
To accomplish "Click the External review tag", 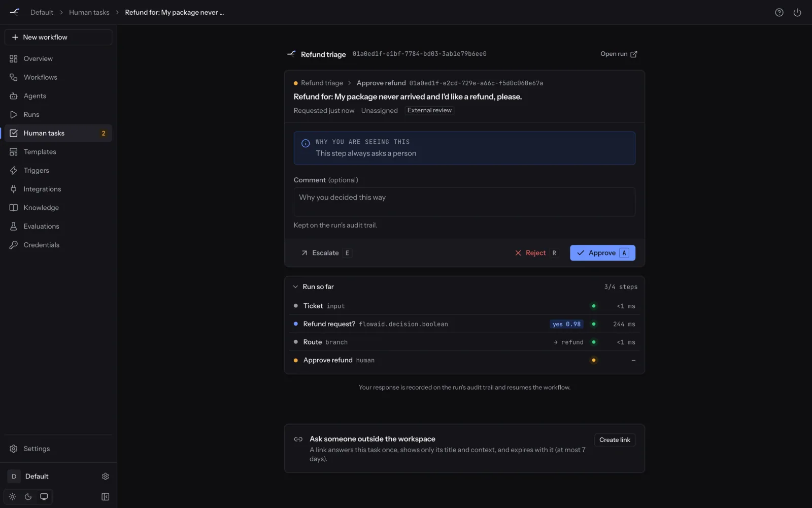I will click(429, 110).
